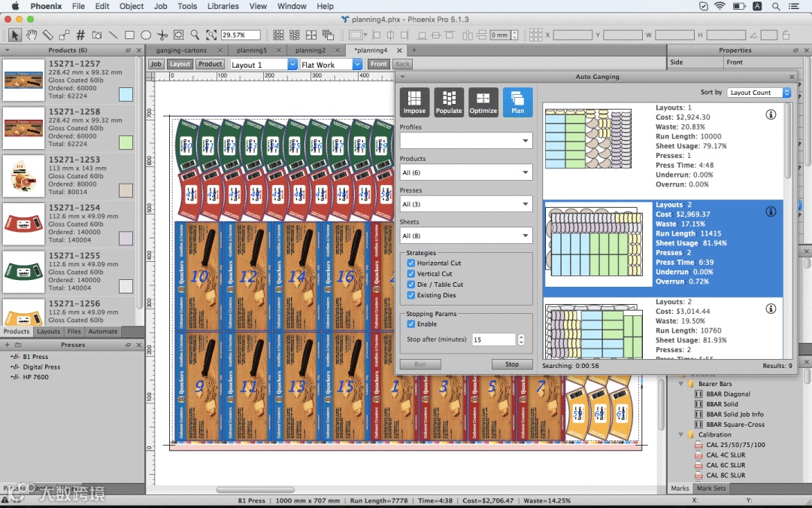Click the Impose icon in Auto Ganging
This screenshot has height=508, width=812.
point(414,102)
